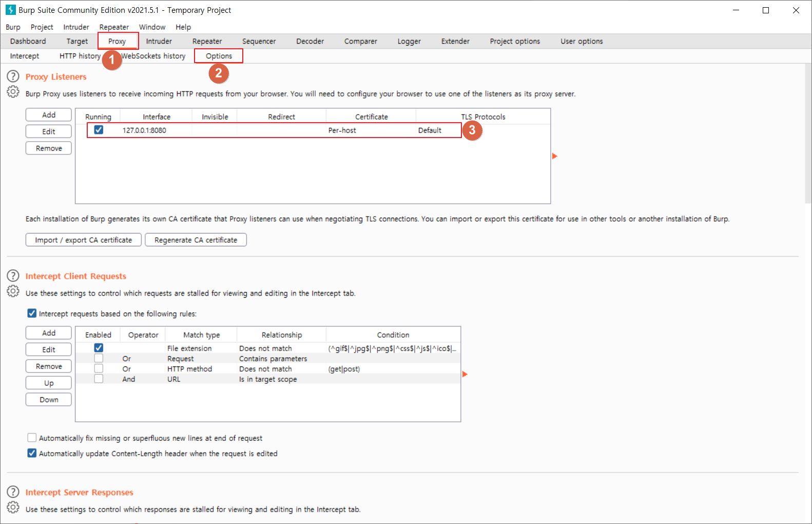Toggle Running checkbox for 127.0.0.1:8080 listener
The width and height of the screenshot is (812, 524).
click(x=99, y=130)
